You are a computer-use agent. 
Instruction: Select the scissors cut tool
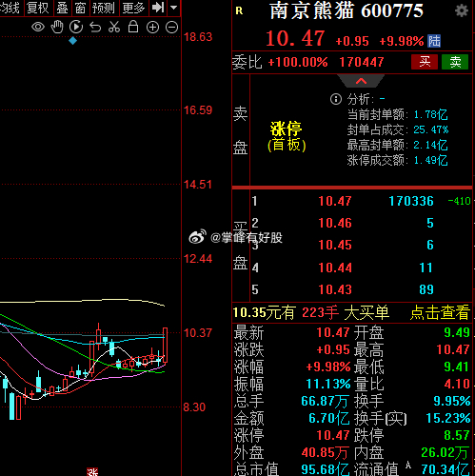114,27
